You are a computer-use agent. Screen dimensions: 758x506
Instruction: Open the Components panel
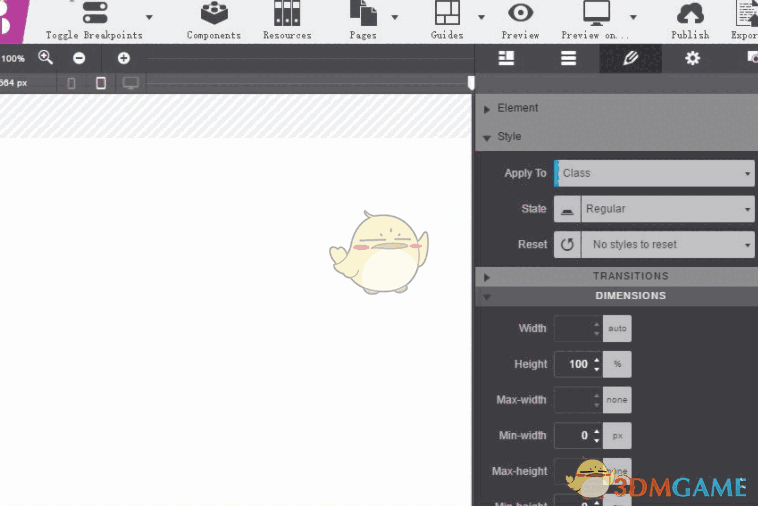(x=214, y=14)
